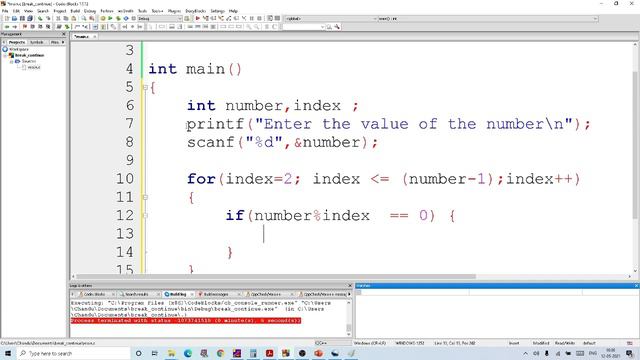Close the Logs & others panel

(x=350, y=286)
